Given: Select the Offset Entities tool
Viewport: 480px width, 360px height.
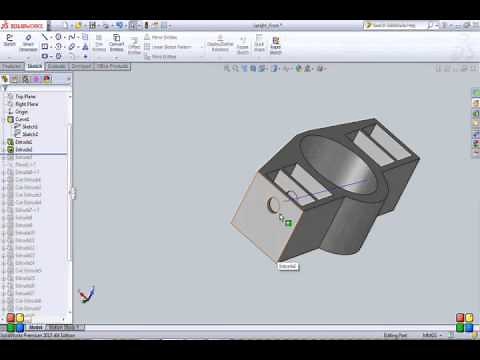Looking at the screenshot, I should pyautogui.click(x=134, y=46).
